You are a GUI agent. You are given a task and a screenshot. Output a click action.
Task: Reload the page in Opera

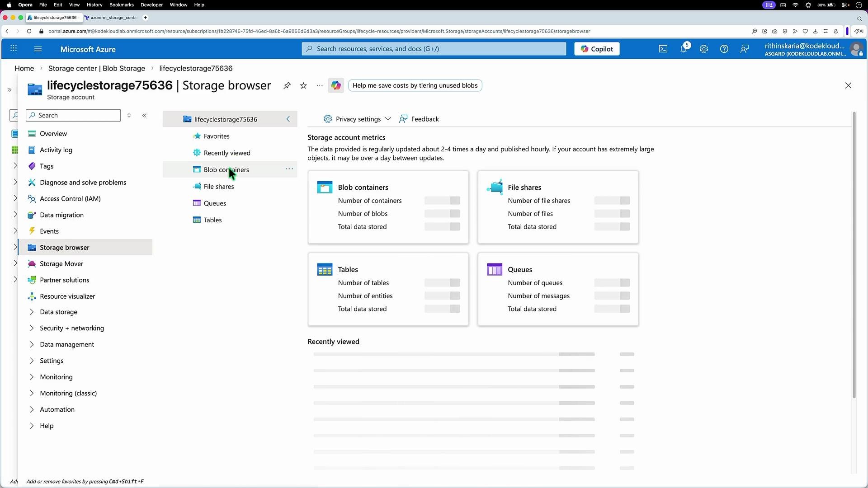point(29,31)
